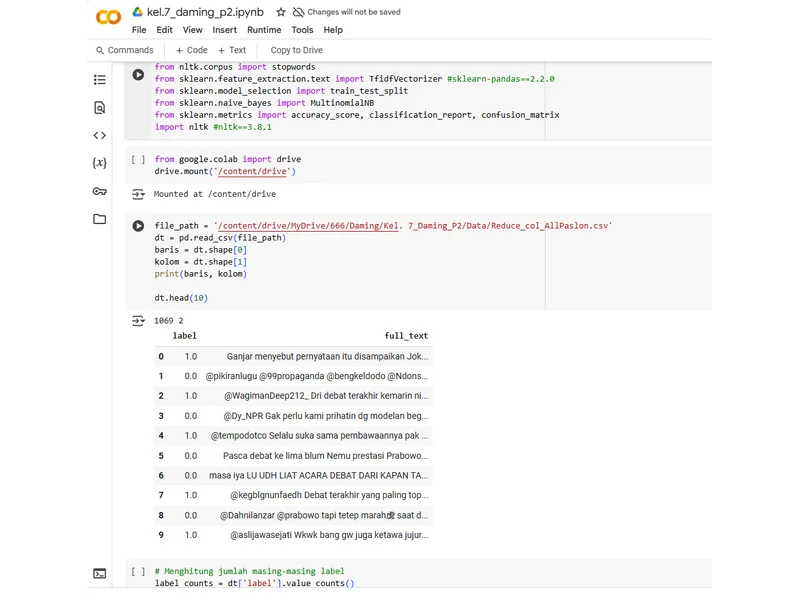Open the Find and replace panel

coord(98,107)
